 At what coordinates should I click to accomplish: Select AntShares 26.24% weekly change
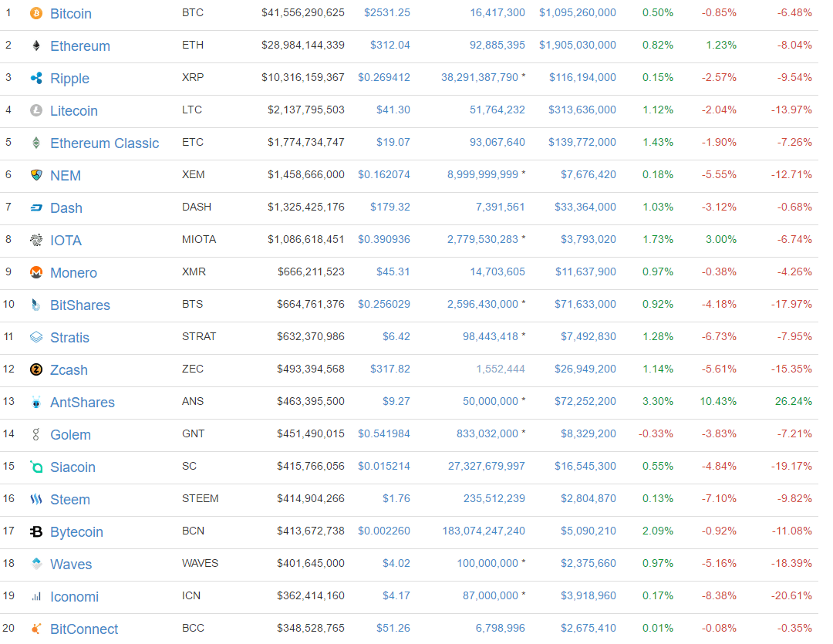tap(793, 402)
